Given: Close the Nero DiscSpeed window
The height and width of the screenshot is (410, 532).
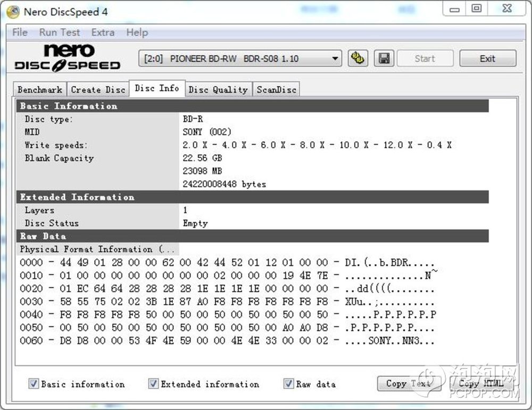Looking at the screenshot, I should click(x=507, y=9).
